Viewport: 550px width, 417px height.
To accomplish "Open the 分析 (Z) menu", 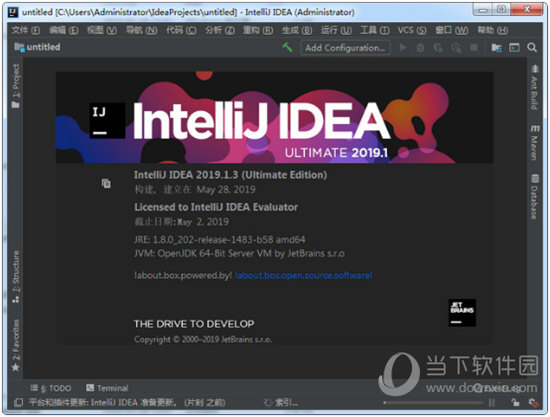I will point(220,30).
